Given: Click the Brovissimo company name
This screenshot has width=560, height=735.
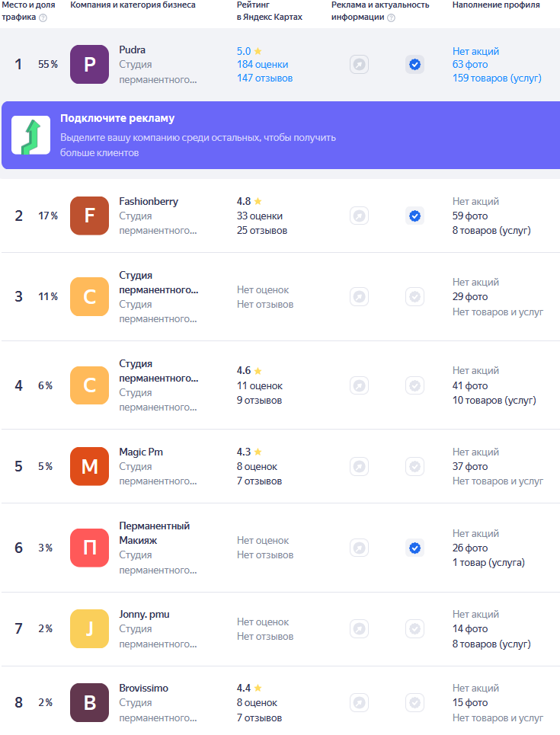Looking at the screenshot, I should [x=143, y=688].
